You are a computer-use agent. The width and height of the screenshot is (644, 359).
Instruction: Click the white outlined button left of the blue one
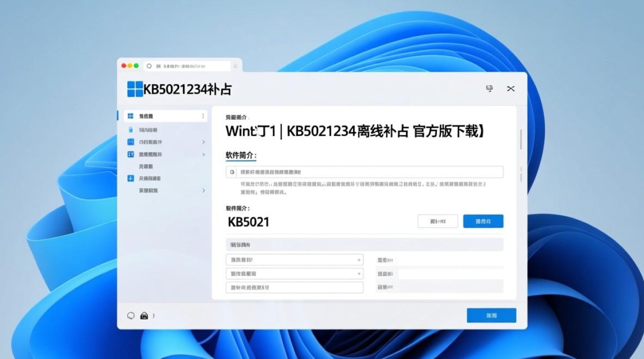click(x=437, y=221)
